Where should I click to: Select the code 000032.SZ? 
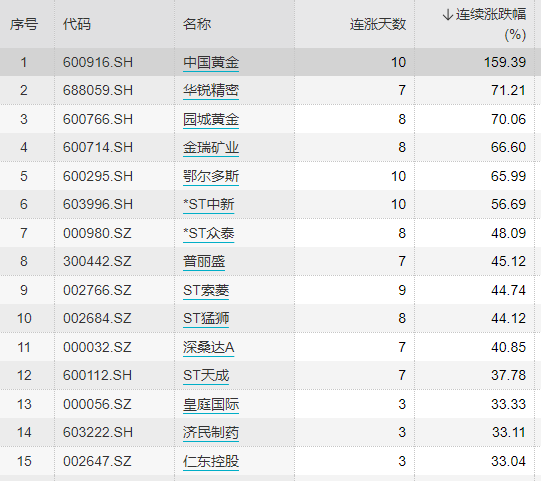coord(97,347)
